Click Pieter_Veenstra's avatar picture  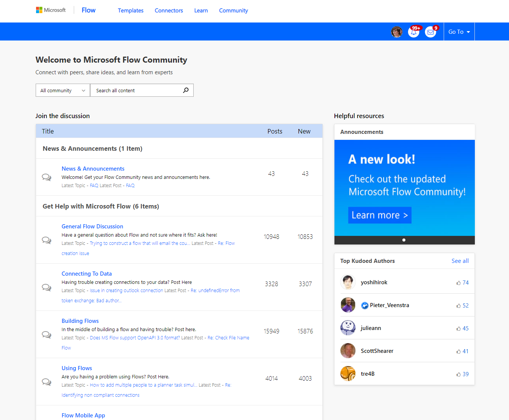(348, 305)
